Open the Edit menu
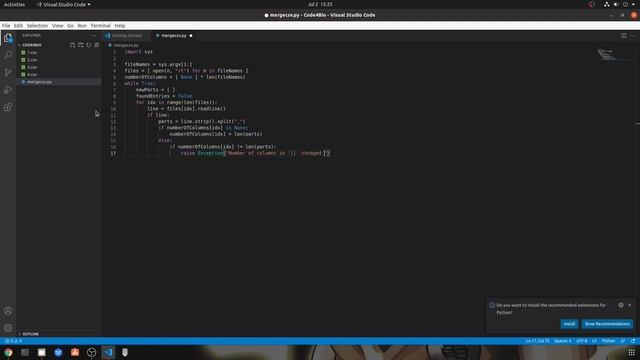This screenshot has width=640, height=360. click(18, 25)
